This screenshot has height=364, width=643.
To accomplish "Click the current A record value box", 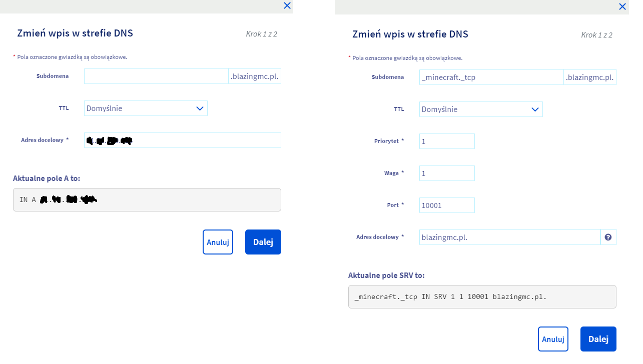I will 147,200.
